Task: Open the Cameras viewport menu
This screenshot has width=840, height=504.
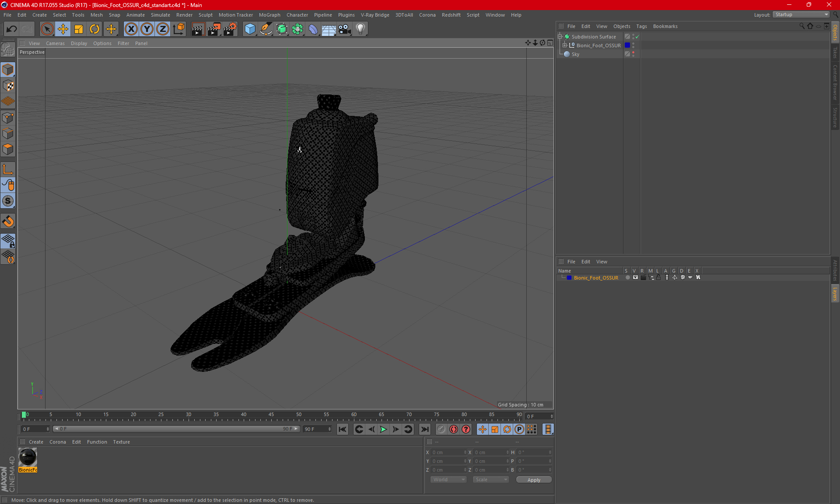Action: pos(55,43)
